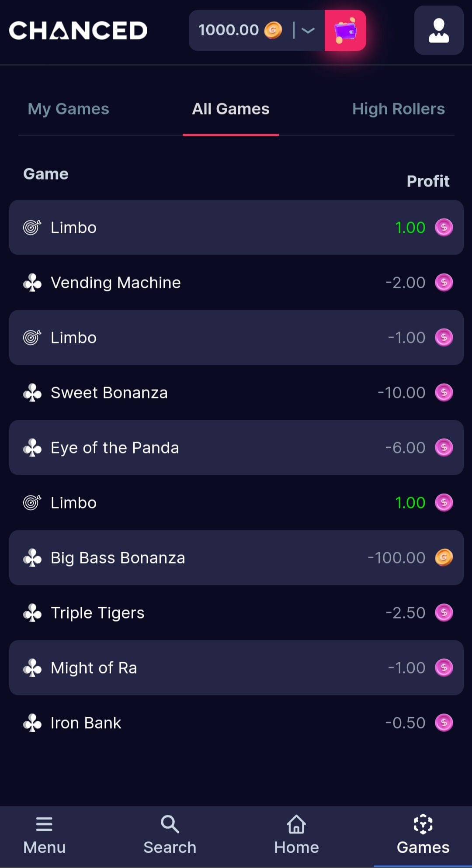Open the purple wallet icon button
472x868 pixels.
(x=345, y=31)
